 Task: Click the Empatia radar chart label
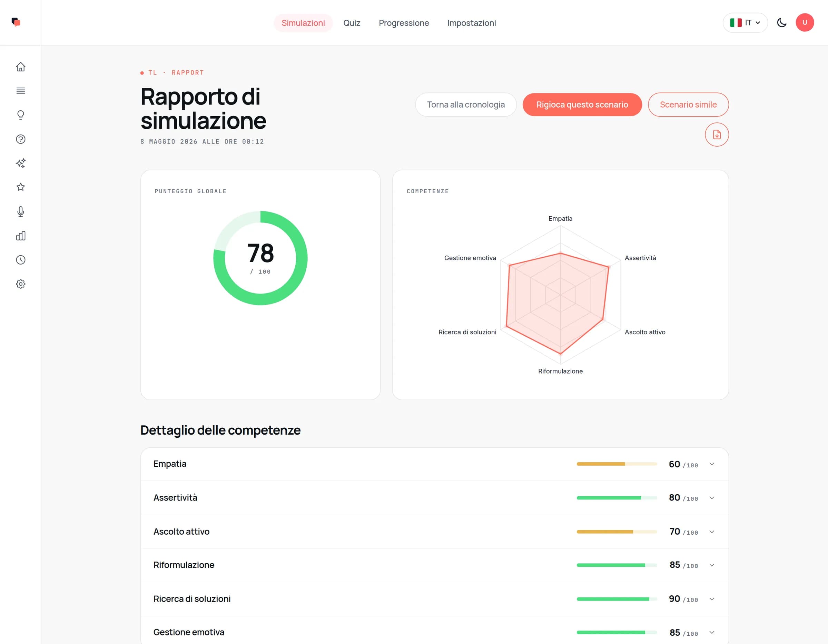click(560, 218)
